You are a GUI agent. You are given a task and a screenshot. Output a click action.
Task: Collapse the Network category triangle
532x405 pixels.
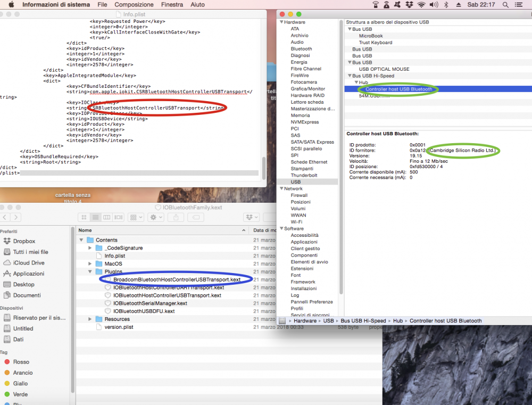281,188
